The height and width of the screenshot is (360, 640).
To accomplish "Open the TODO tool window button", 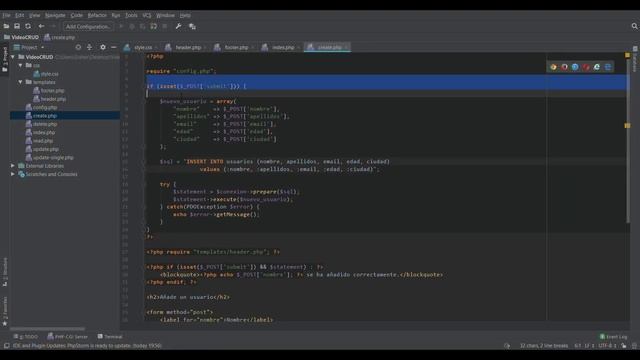I will click(x=25, y=337).
